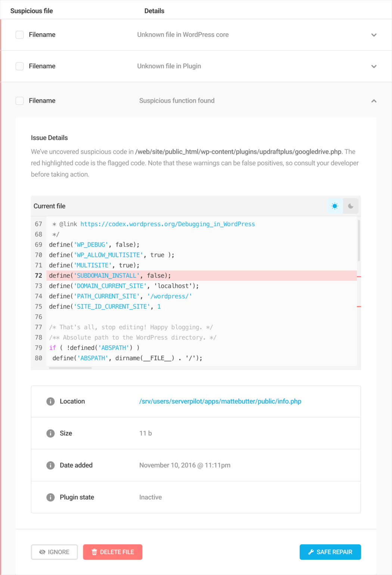Click the info icon beside Location
Screen dimensions: 392x575
pos(50,401)
